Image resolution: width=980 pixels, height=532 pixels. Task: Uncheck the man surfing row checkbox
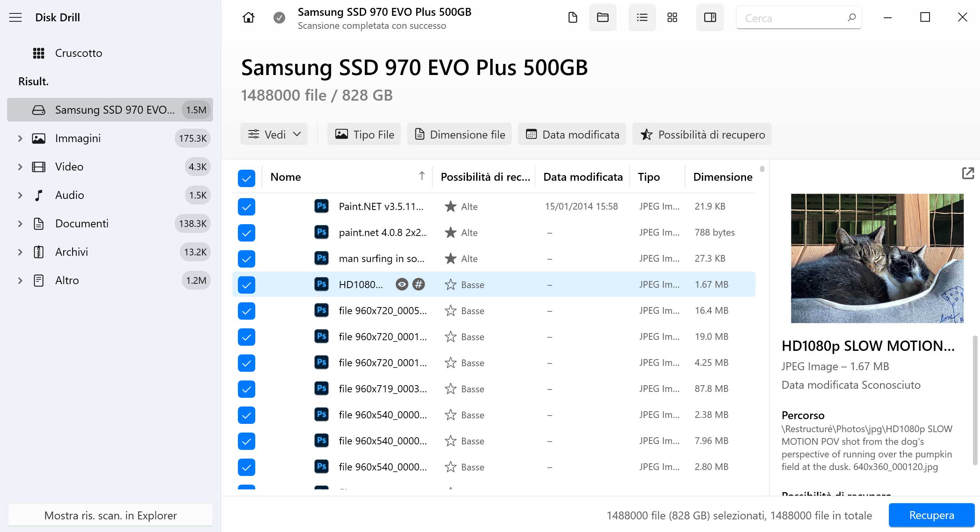point(247,259)
